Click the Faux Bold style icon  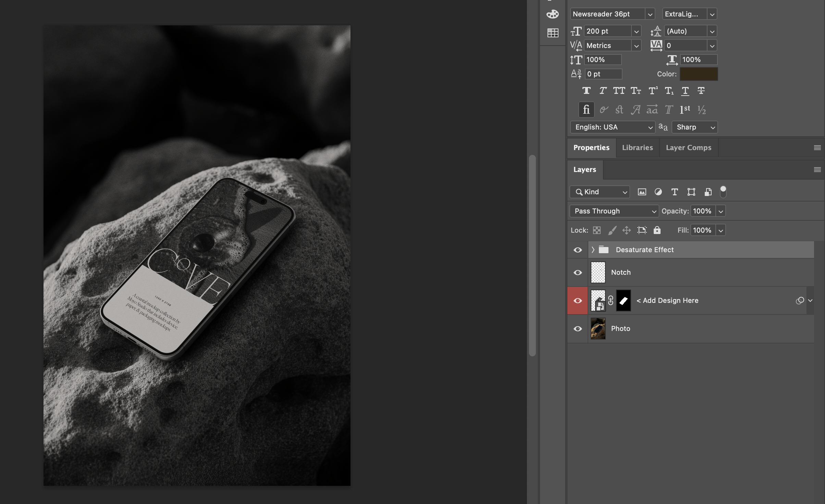click(x=586, y=91)
